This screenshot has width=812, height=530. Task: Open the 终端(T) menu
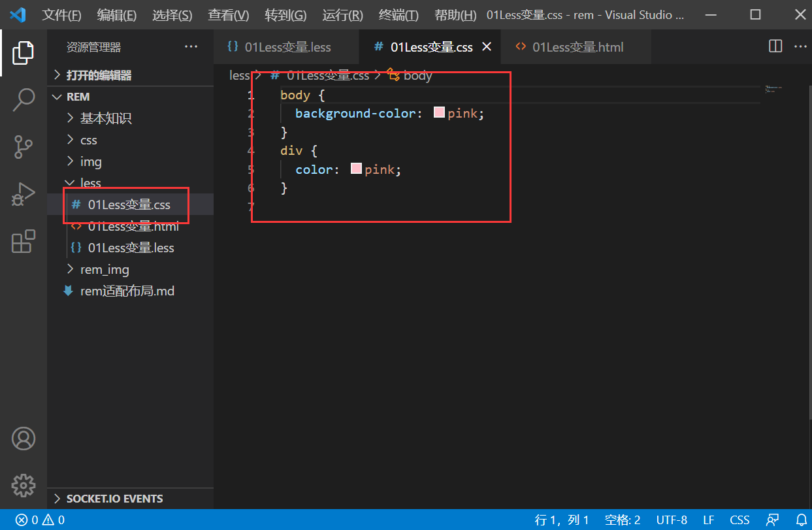point(399,15)
